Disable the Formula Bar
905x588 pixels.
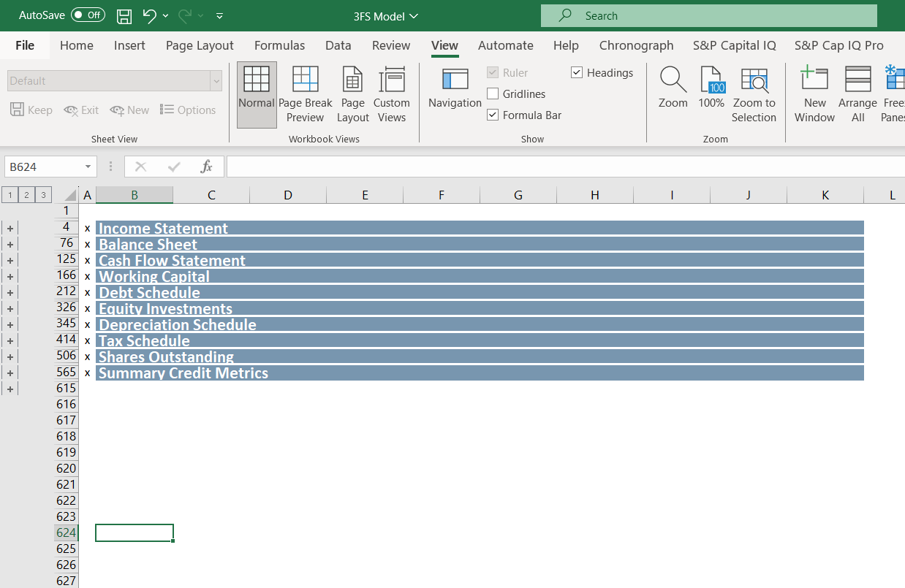tap(492, 115)
